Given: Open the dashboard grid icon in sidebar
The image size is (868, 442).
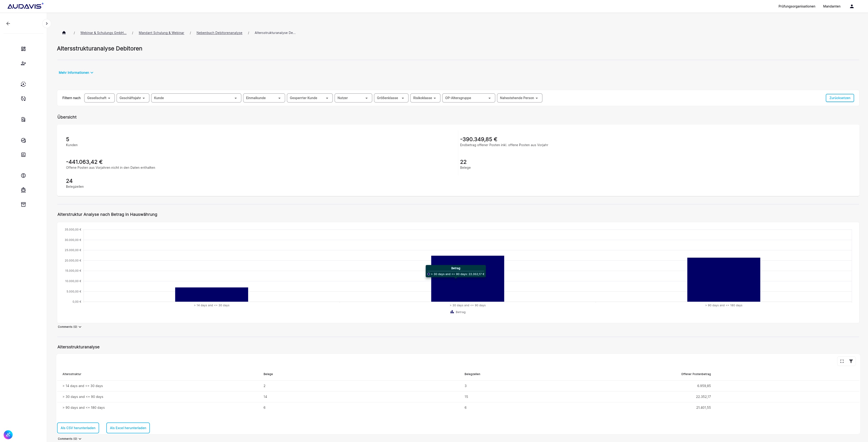Looking at the screenshot, I should [x=23, y=49].
